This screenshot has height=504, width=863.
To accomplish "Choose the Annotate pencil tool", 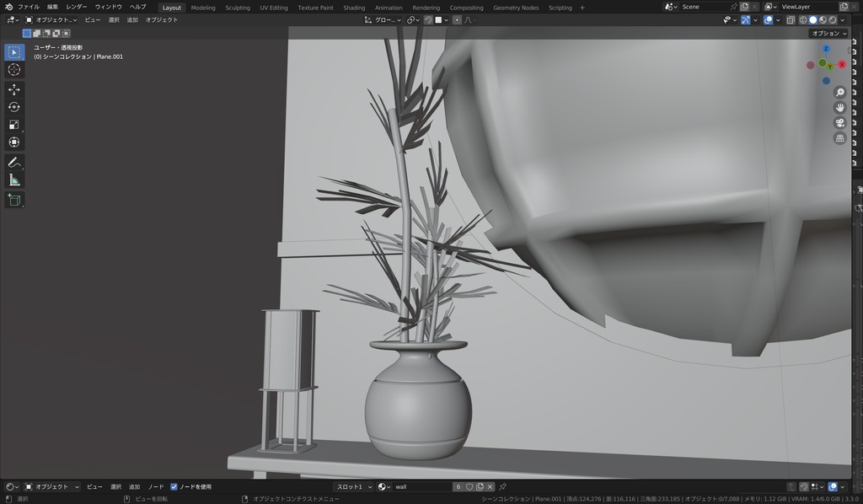I will click(14, 163).
